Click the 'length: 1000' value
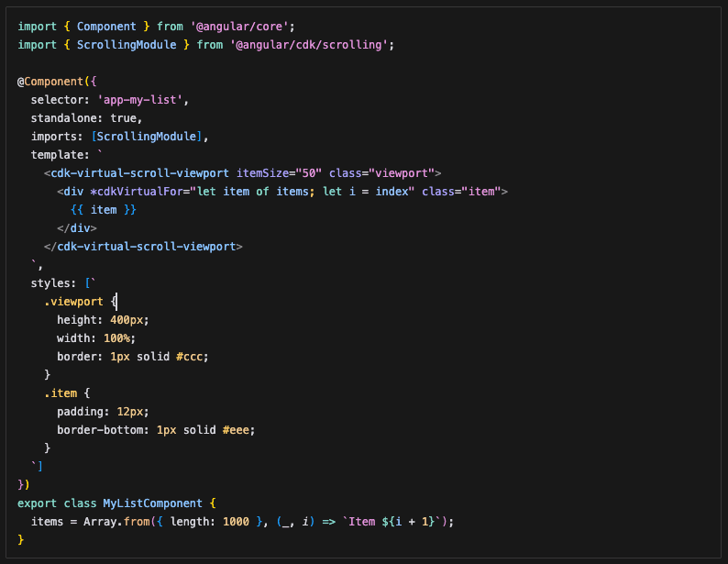 point(209,522)
